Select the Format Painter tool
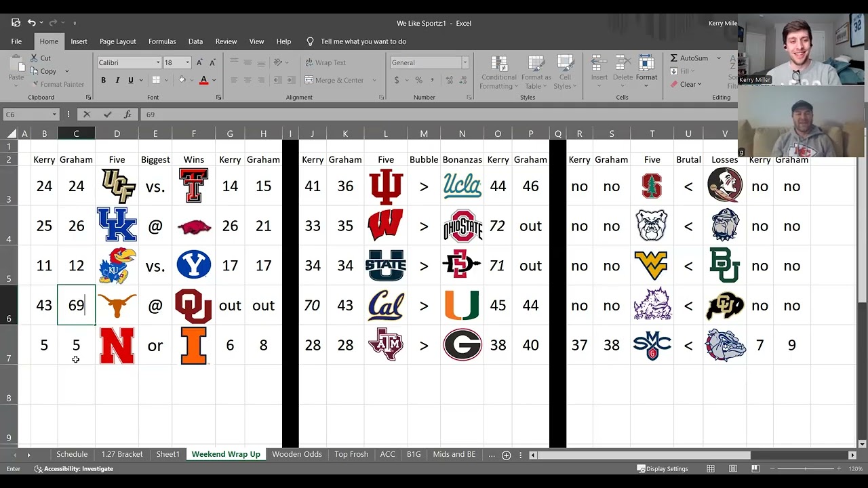This screenshot has height=488, width=868. 58,84
